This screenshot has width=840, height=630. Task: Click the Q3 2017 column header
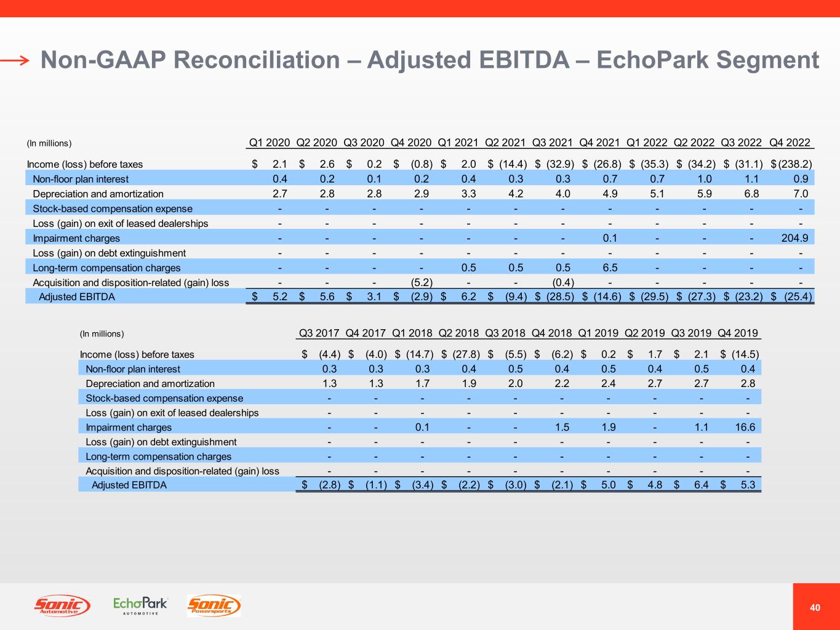[x=319, y=333]
